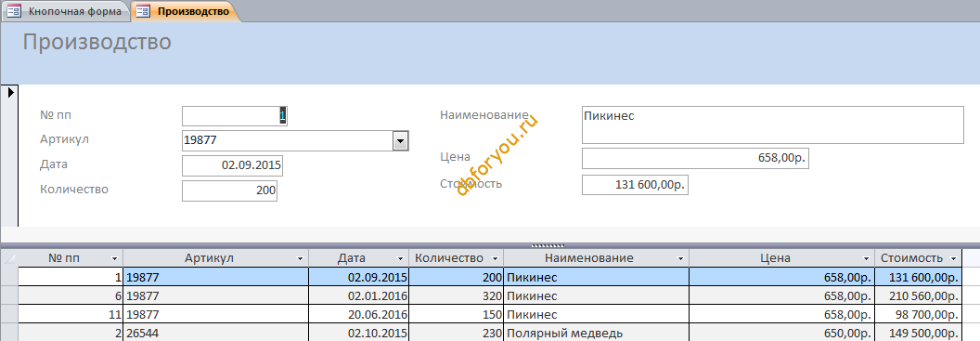
Task: Click the date cell 20.06.2016
Action: [x=359, y=314]
